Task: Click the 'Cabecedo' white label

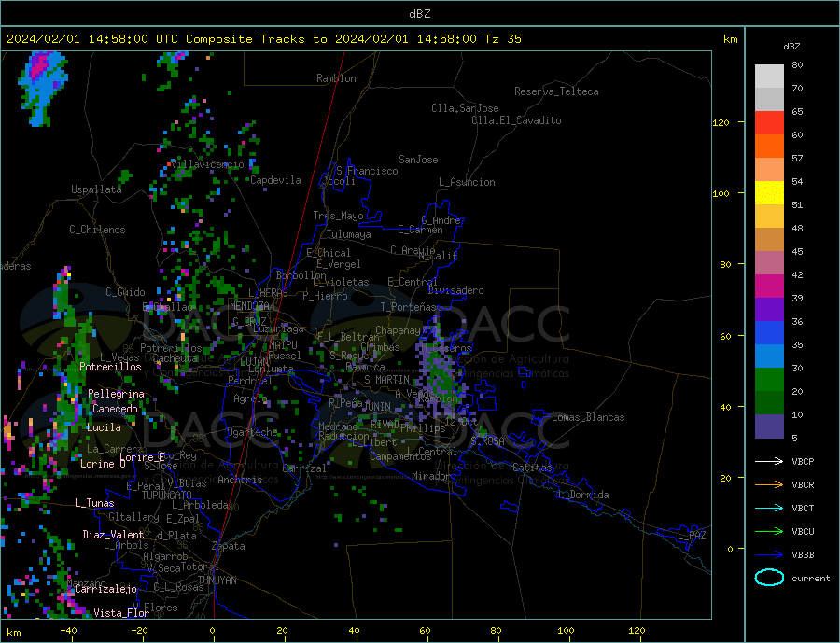Action: tap(115, 409)
